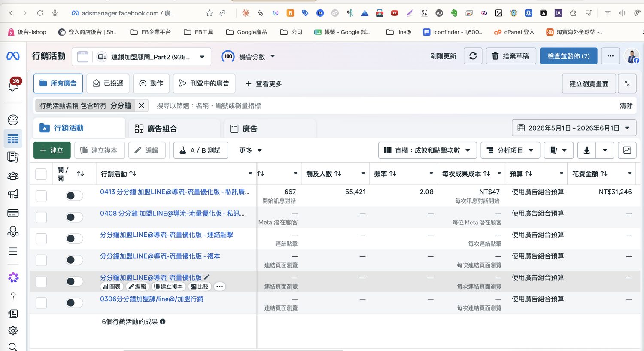Image resolution: width=644 pixels, height=351 pixels.
Task: Open advertising settings megaphone icon in sidebar
Action: [13, 194]
